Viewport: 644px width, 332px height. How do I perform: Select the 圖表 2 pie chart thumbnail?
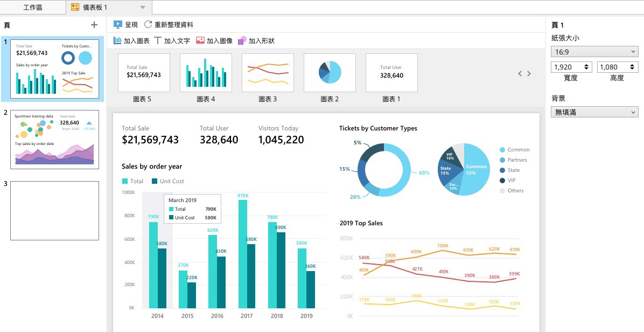pos(330,72)
